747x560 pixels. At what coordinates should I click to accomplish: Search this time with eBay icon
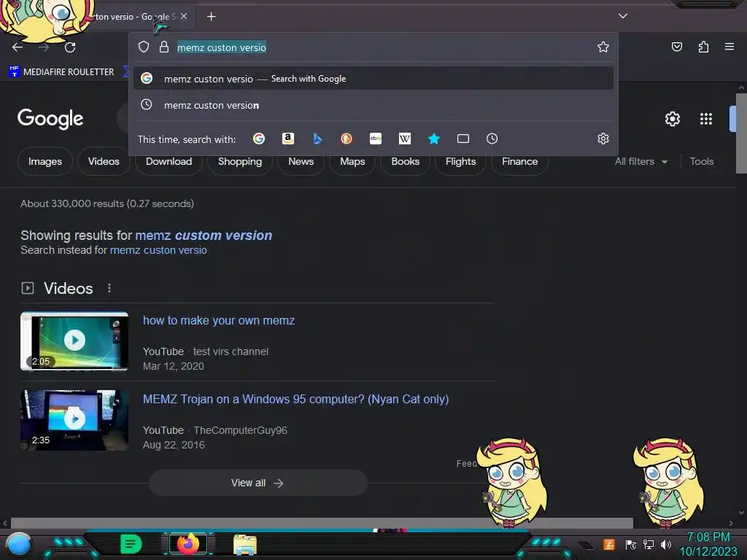376,139
